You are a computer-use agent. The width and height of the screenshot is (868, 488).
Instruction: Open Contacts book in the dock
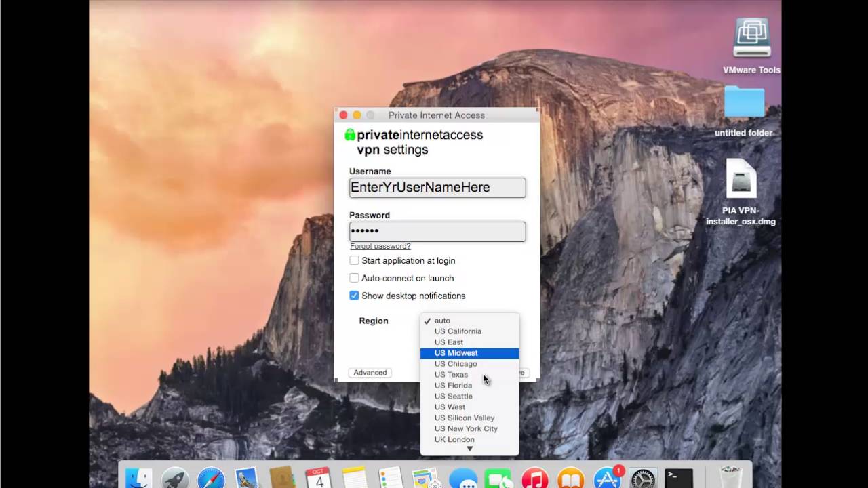(x=282, y=478)
